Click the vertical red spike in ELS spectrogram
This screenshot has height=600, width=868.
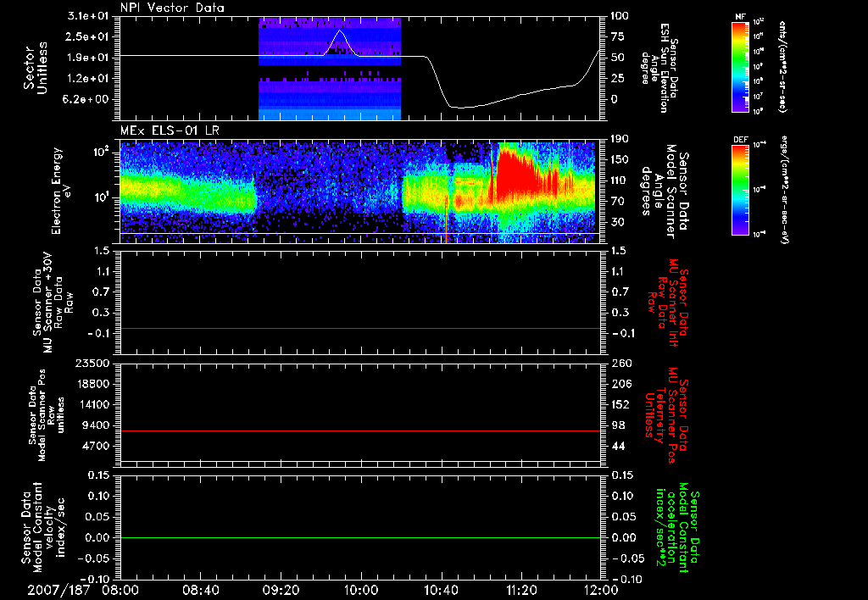(446, 219)
